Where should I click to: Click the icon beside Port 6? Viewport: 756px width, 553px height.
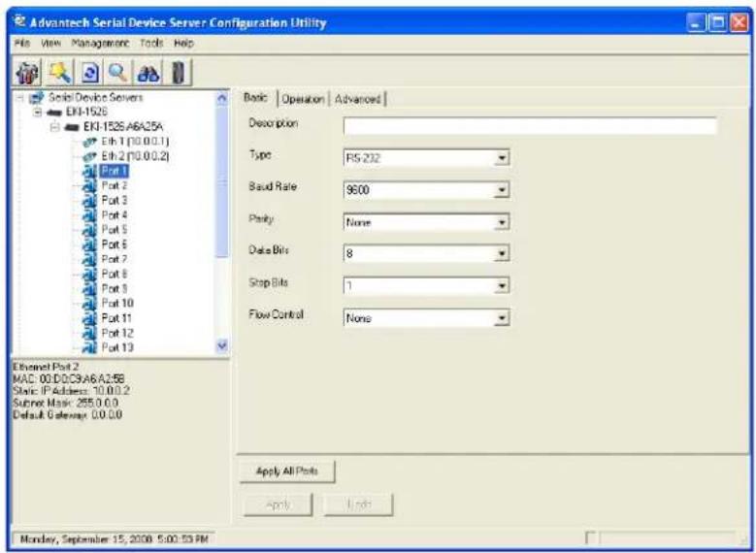[89, 244]
